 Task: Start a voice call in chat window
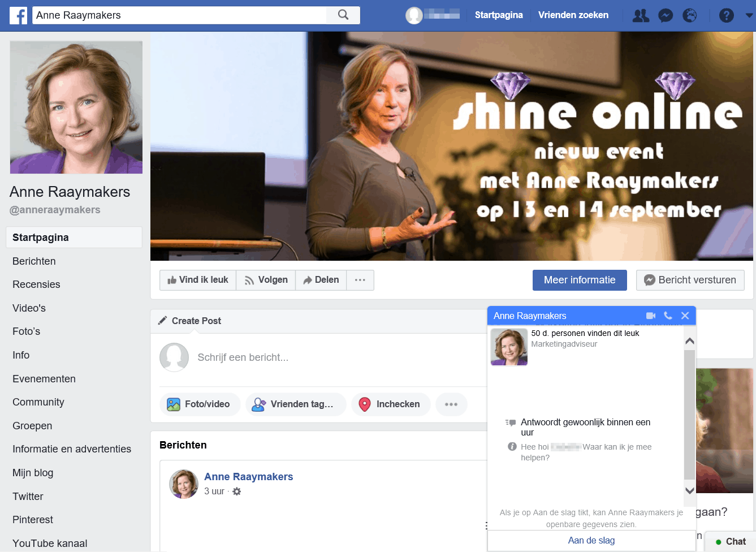click(668, 316)
